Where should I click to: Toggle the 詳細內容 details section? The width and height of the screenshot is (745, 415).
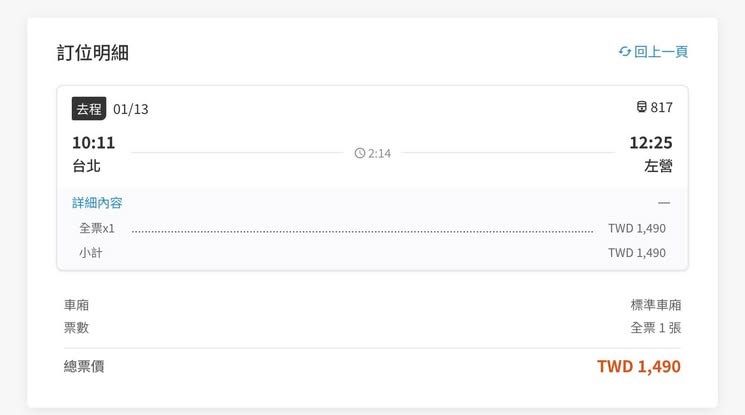point(97,203)
